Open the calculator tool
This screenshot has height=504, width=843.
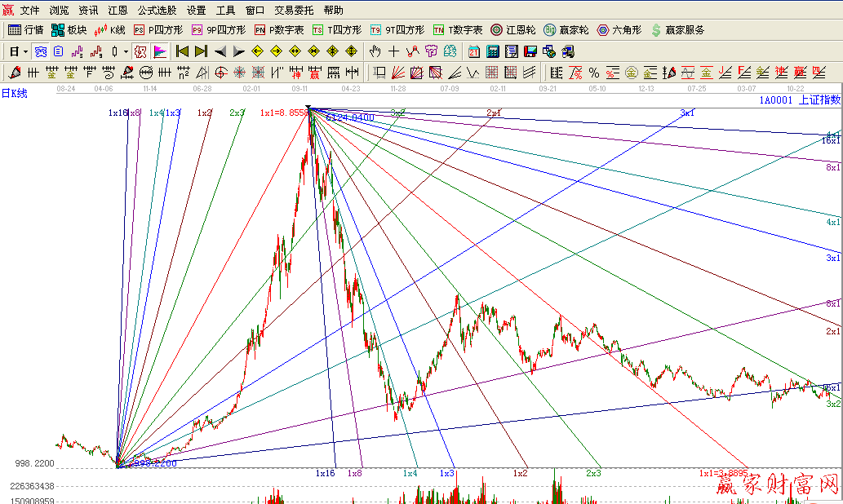point(493,51)
